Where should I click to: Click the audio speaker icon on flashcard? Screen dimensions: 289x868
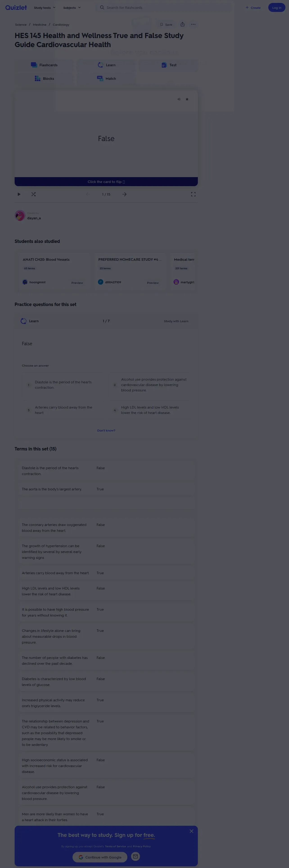179,99
